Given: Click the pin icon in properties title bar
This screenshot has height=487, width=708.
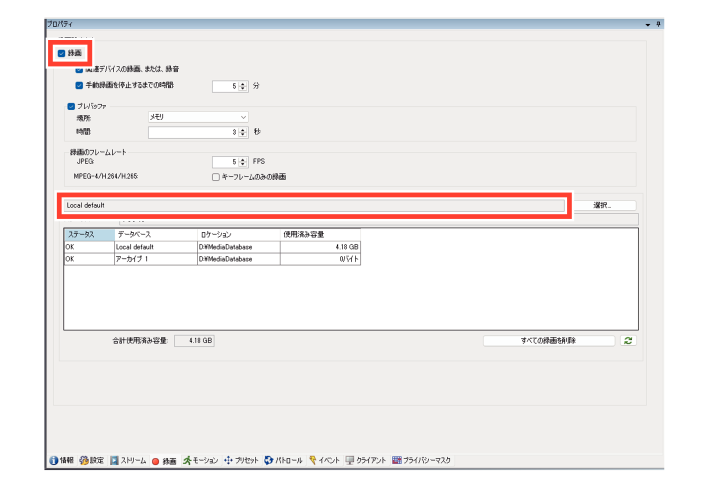Looking at the screenshot, I should [658, 24].
